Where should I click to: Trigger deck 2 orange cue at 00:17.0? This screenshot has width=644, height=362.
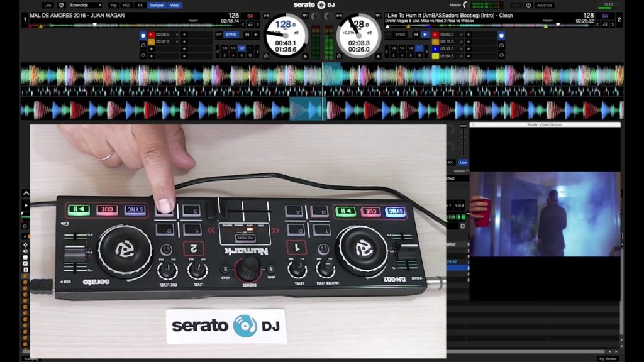435,42
